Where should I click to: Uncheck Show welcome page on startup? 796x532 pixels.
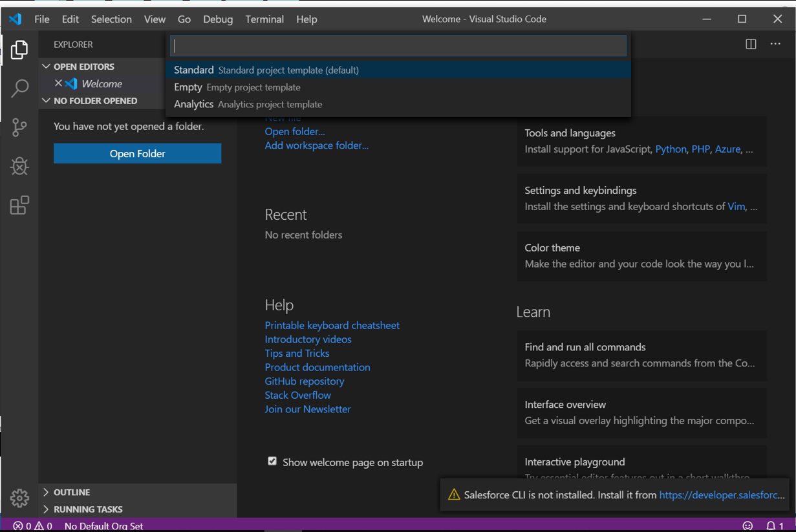coord(272,462)
